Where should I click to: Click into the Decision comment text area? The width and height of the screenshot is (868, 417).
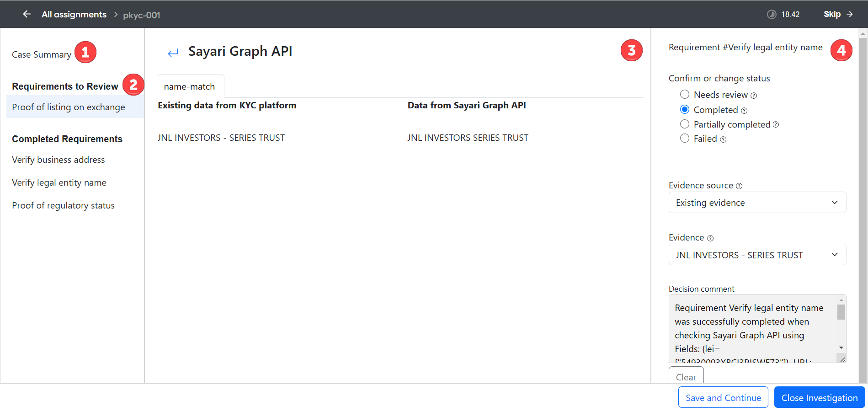[753, 329]
